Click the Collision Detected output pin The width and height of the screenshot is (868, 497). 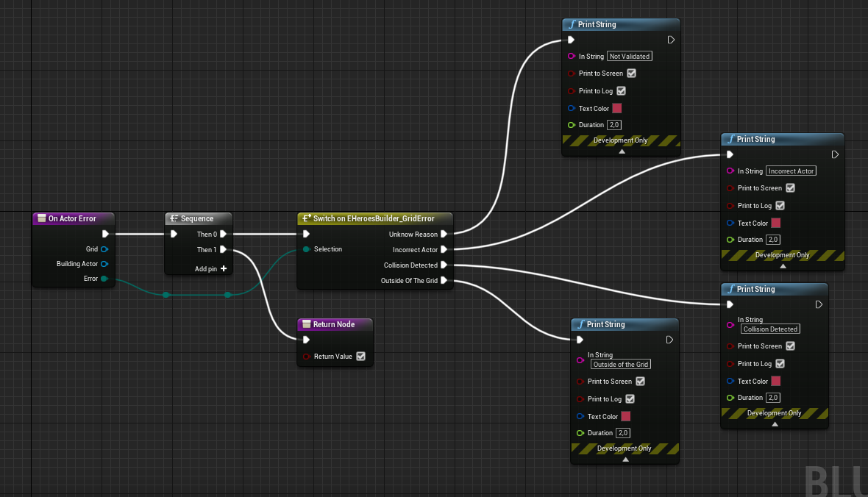pos(445,265)
